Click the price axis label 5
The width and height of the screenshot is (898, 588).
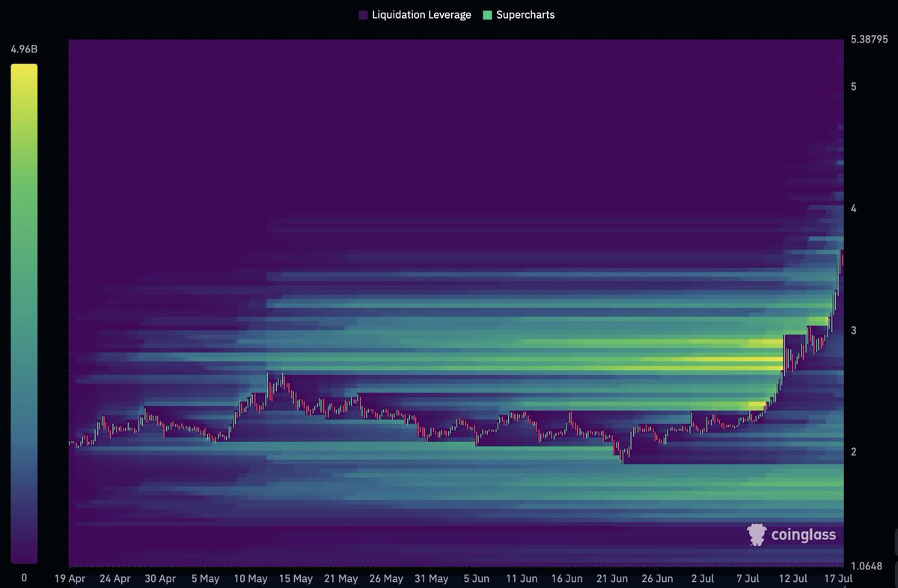click(853, 87)
